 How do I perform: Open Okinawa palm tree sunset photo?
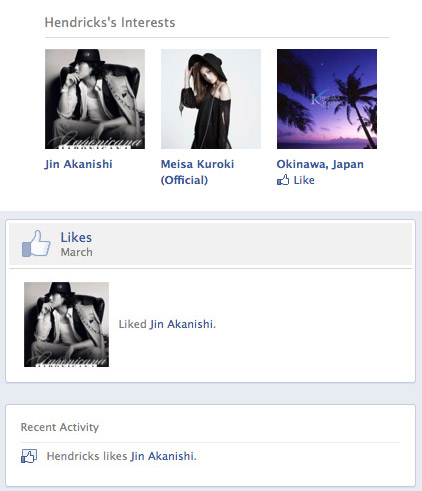pyautogui.click(x=327, y=99)
